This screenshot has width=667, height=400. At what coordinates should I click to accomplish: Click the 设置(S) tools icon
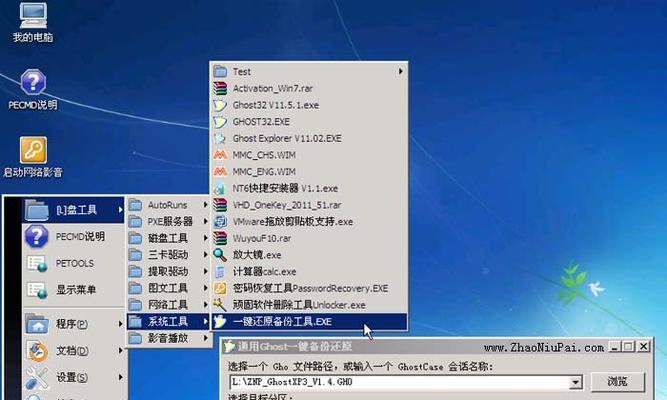[37, 377]
